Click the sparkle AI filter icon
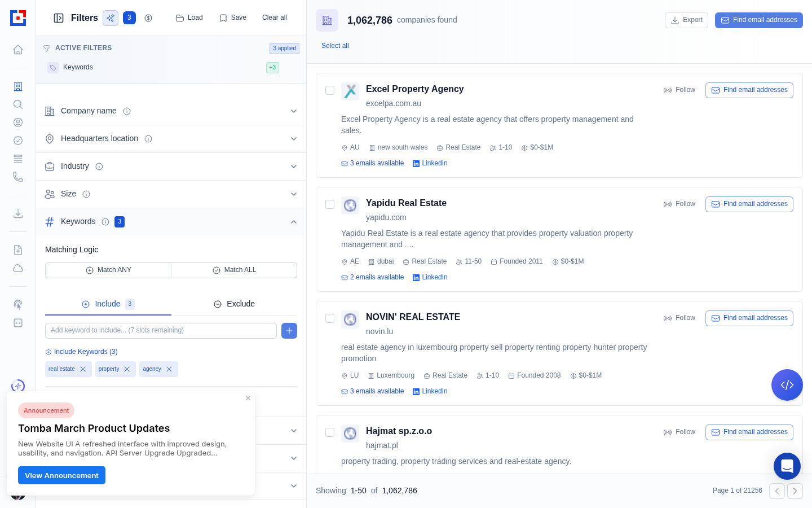This screenshot has height=508, width=812. (x=111, y=18)
